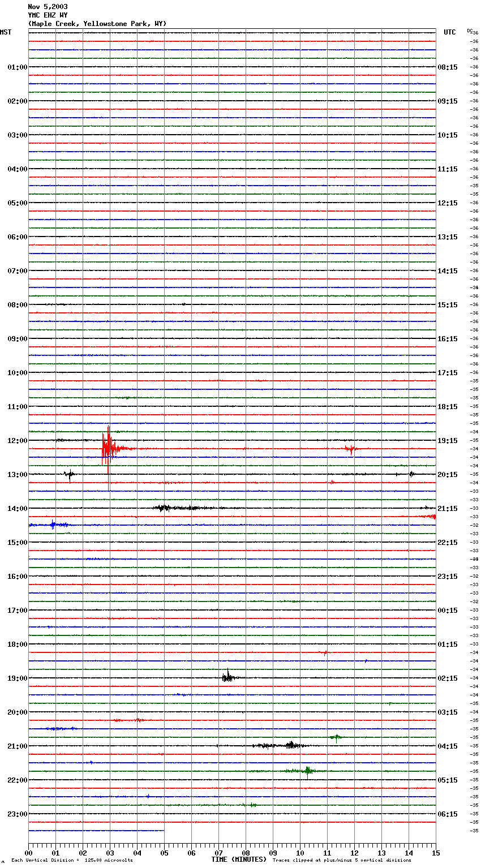The image size is (481, 868).
Task: Select the 21:00 MST time label
Action: coord(18,746)
